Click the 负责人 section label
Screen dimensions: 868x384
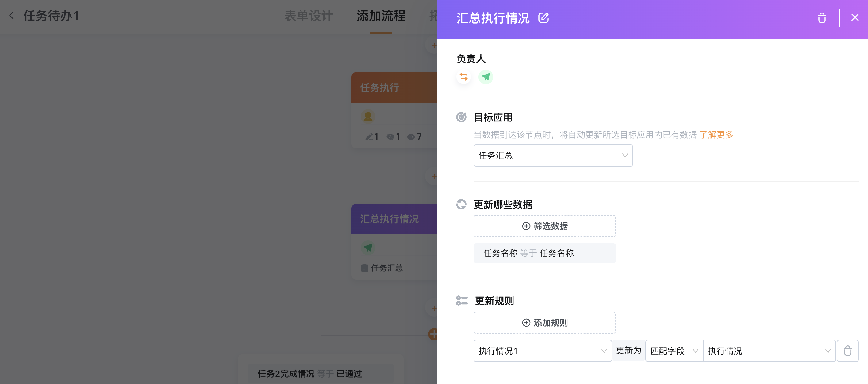(471, 59)
